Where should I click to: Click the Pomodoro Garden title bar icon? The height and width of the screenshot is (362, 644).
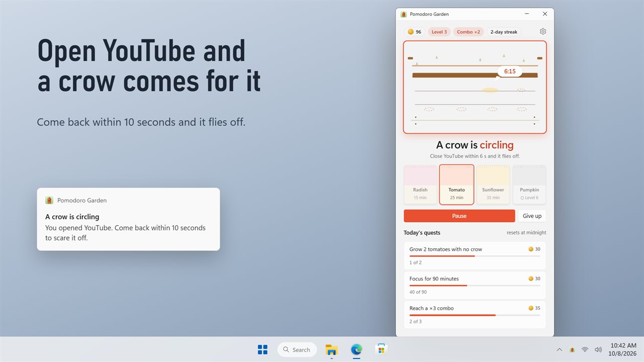click(x=404, y=14)
